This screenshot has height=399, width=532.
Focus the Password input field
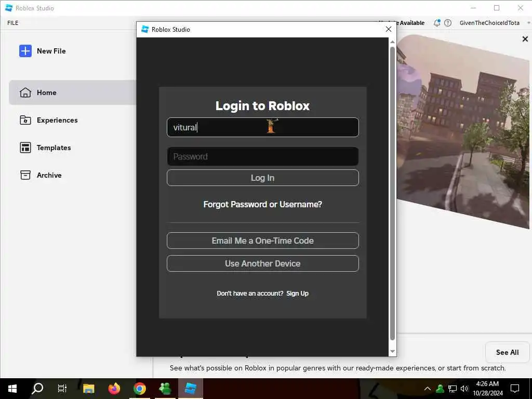click(262, 156)
